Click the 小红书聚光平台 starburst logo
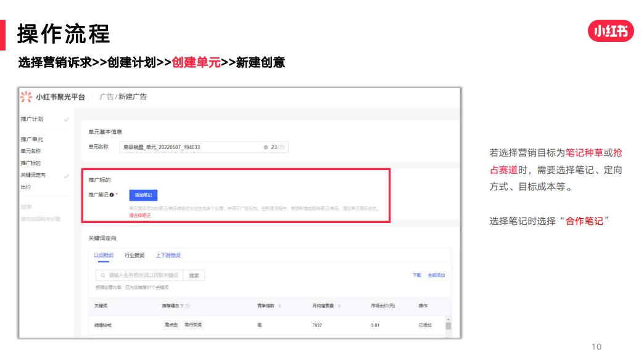Screen dimensions: 644x358 tap(26, 97)
